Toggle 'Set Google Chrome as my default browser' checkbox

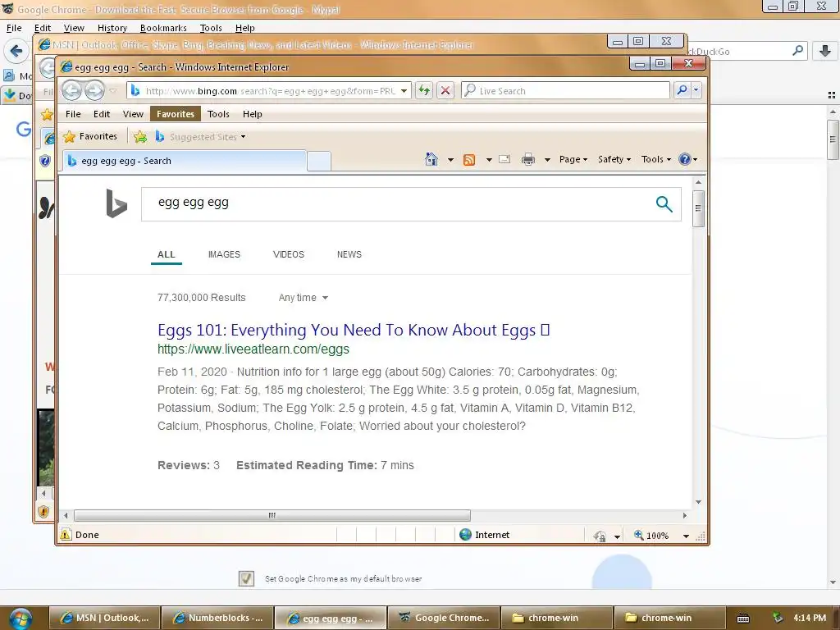click(246, 578)
